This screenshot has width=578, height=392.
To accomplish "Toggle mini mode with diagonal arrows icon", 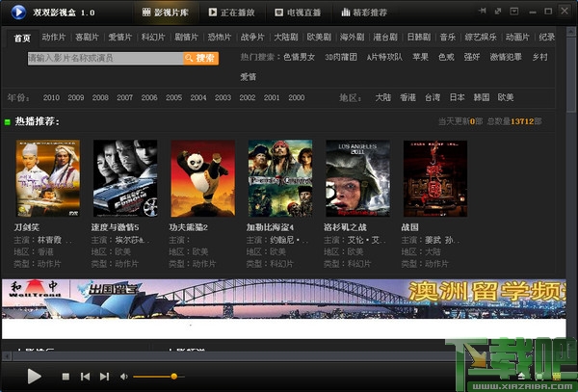I will point(498,11).
